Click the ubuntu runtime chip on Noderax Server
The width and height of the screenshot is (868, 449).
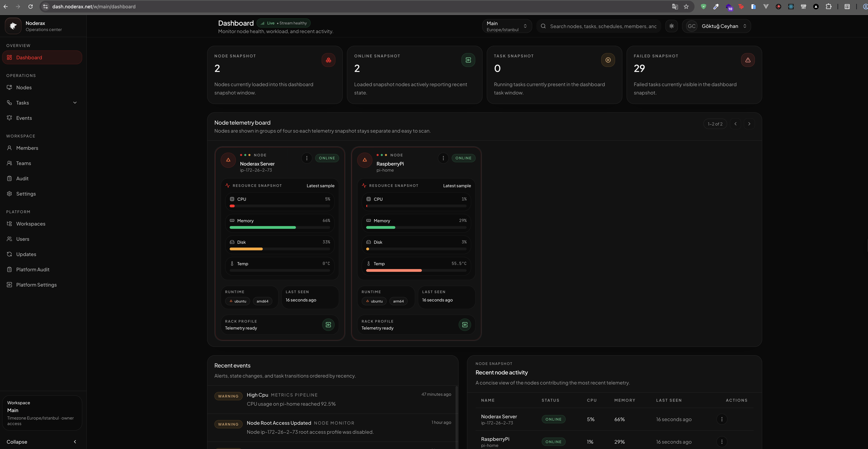click(x=237, y=301)
